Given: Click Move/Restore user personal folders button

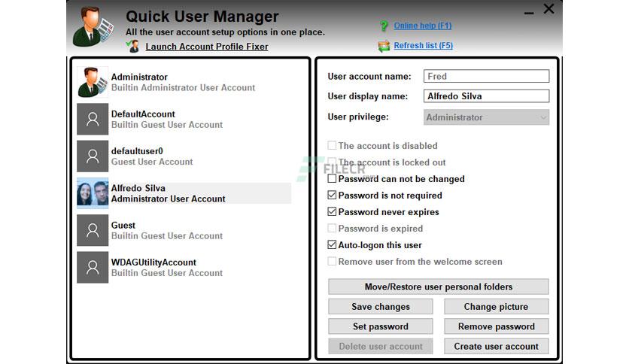Looking at the screenshot, I should click(x=439, y=287).
